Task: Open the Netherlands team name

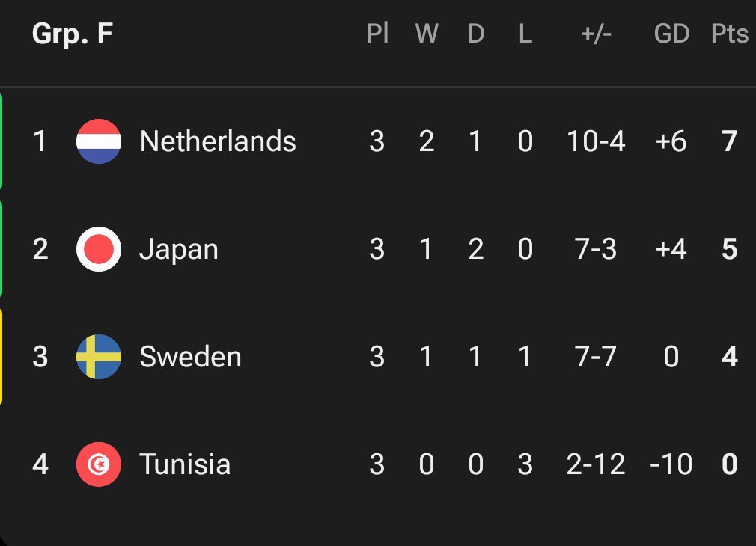Action: tap(218, 141)
